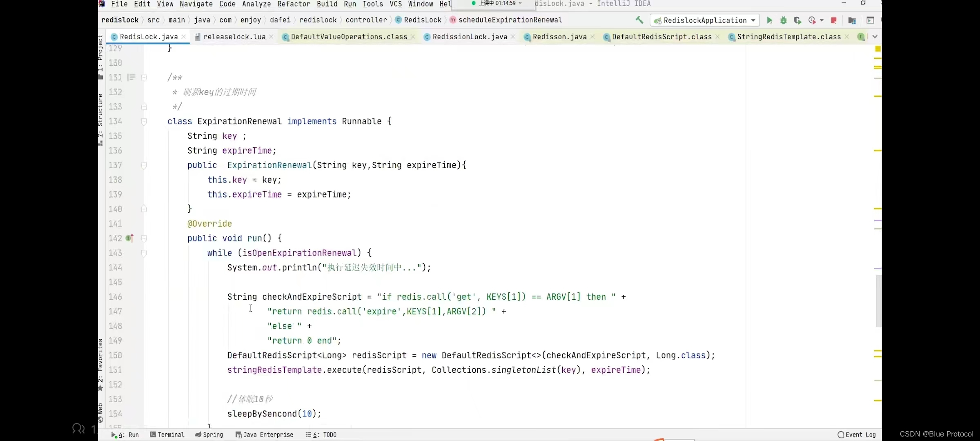The width and height of the screenshot is (980, 441).
Task: Click the 'dafei' breadcrumb segment
Action: [280, 20]
